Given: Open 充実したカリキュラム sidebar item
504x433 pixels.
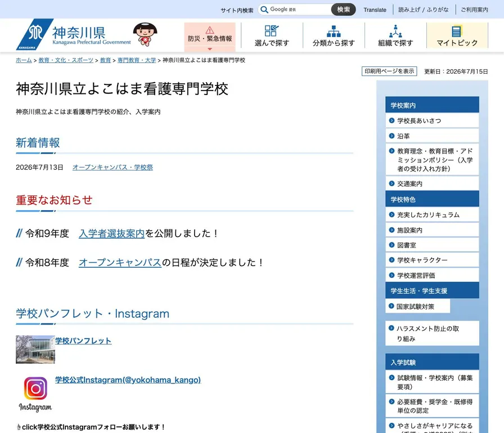Looking at the screenshot, I should point(432,215).
